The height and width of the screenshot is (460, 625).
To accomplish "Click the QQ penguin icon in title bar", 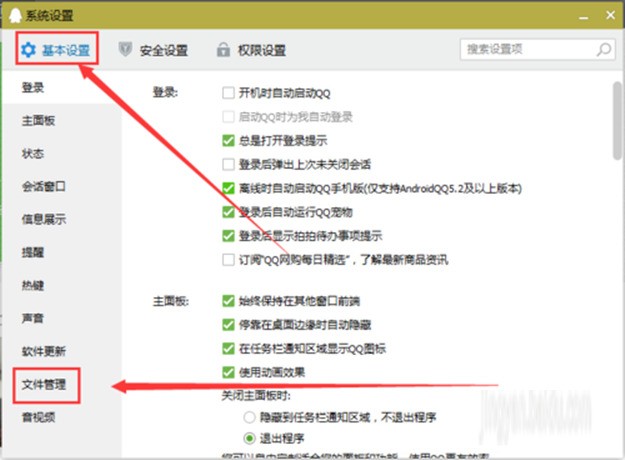I will [15, 15].
